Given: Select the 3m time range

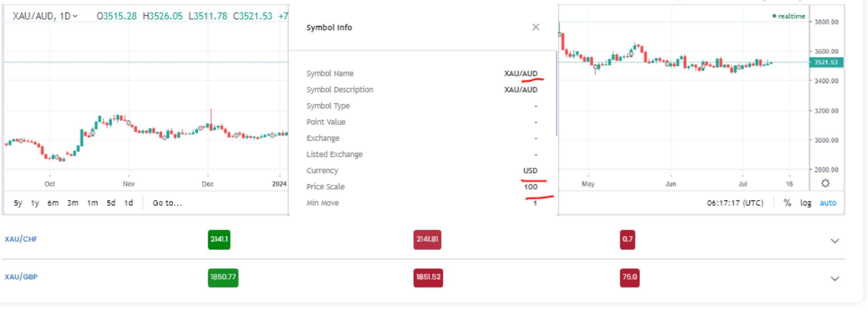Looking at the screenshot, I should (x=73, y=203).
